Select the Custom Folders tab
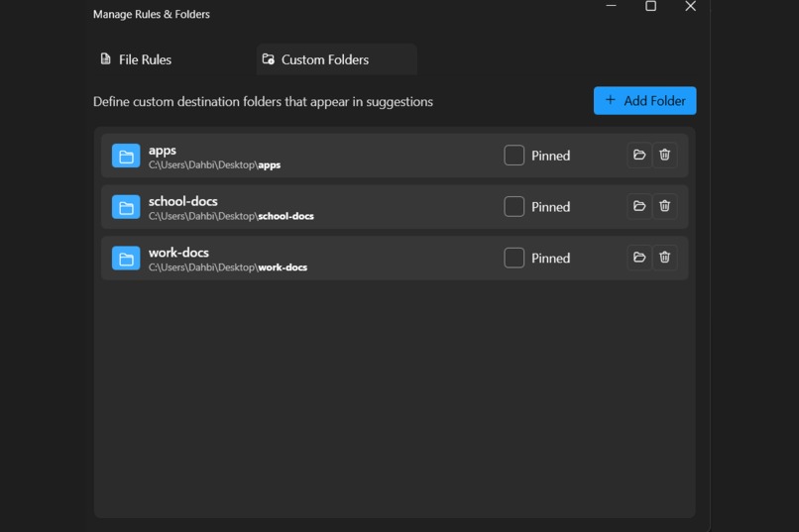Screen dimensions: 799x532 [337, 59]
